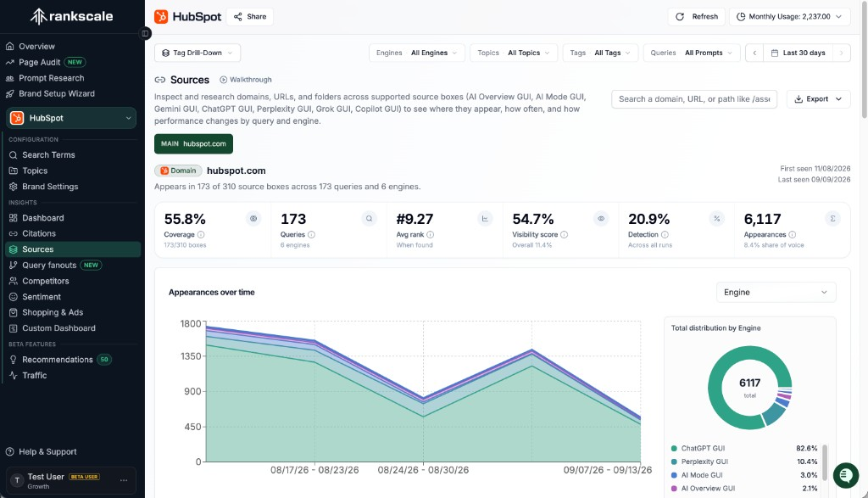Show info tooltip for Queries
Screen dimensions: 868x498
(312, 235)
